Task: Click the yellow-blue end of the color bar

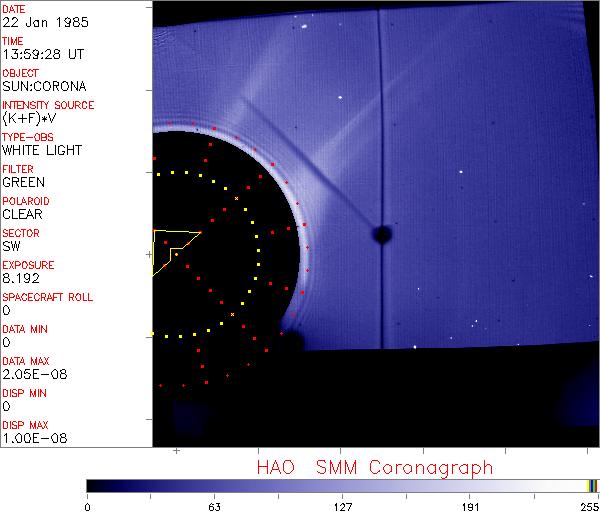Action: click(x=593, y=486)
